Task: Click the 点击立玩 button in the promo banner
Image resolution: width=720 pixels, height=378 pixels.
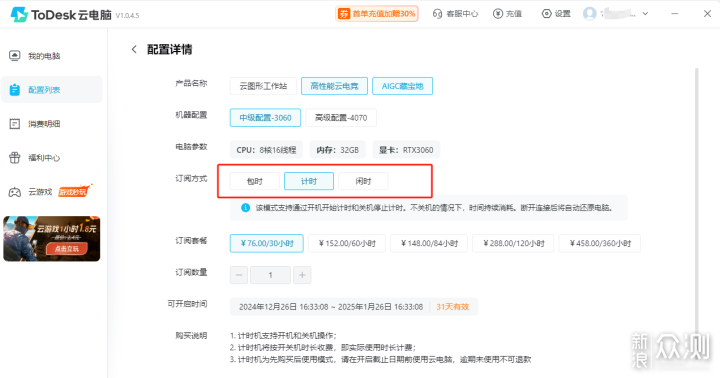Action: (x=67, y=248)
